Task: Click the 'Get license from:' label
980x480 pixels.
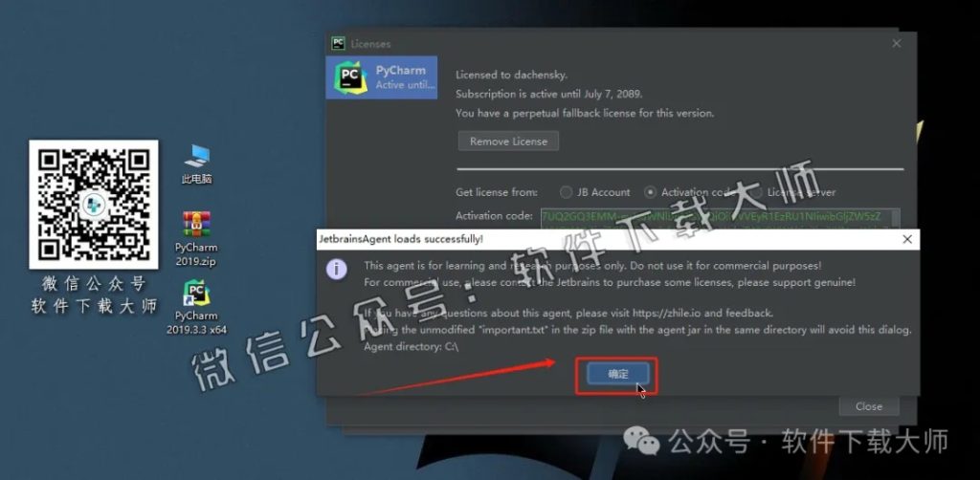Action: coord(497,192)
